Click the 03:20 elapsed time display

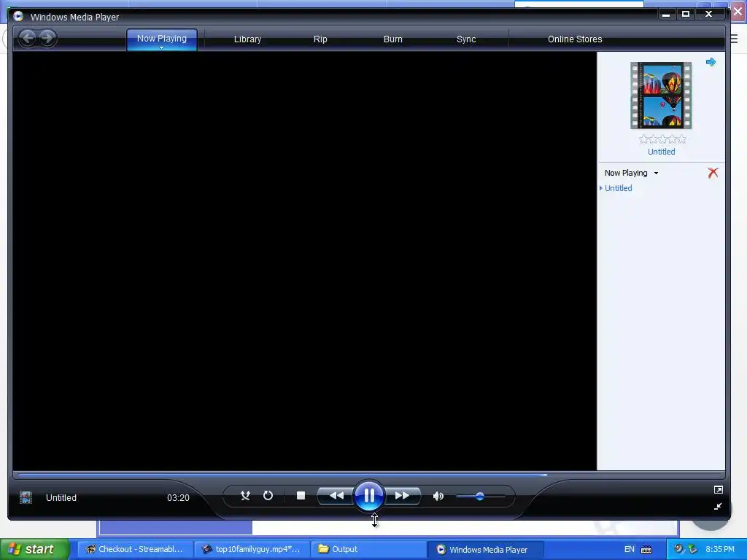click(x=178, y=497)
